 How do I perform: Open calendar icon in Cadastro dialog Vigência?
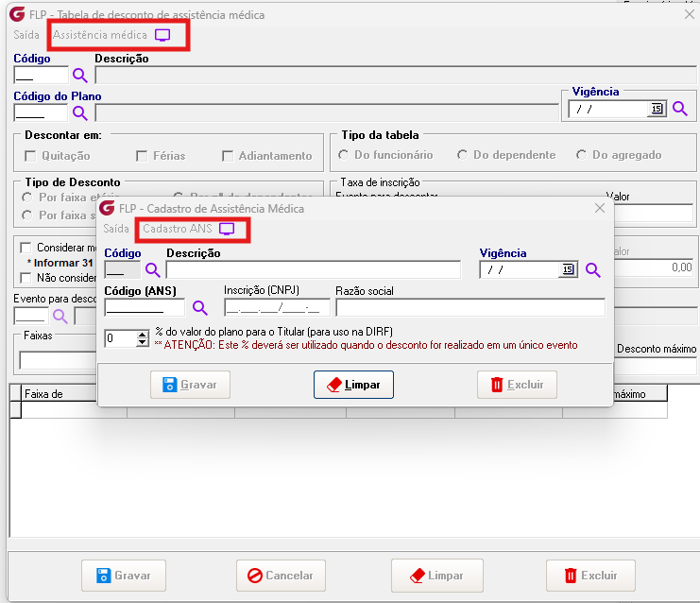pyautogui.click(x=568, y=269)
